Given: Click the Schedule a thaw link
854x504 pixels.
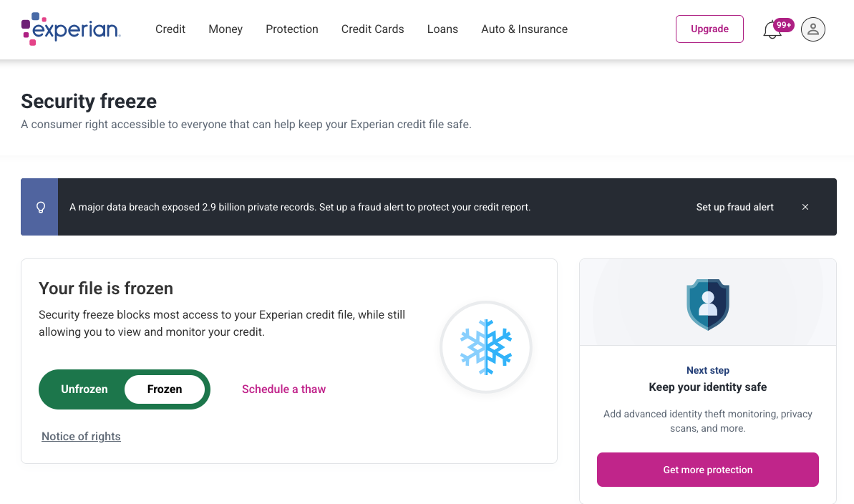Looking at the screenshot, I should pyautogui.click(x=283, y=389).
